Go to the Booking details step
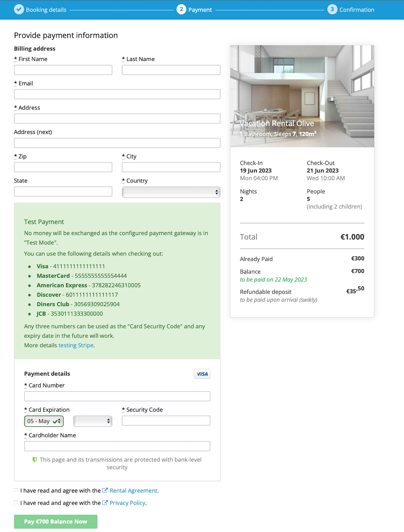404x532 pixels. tap(46, 10)
